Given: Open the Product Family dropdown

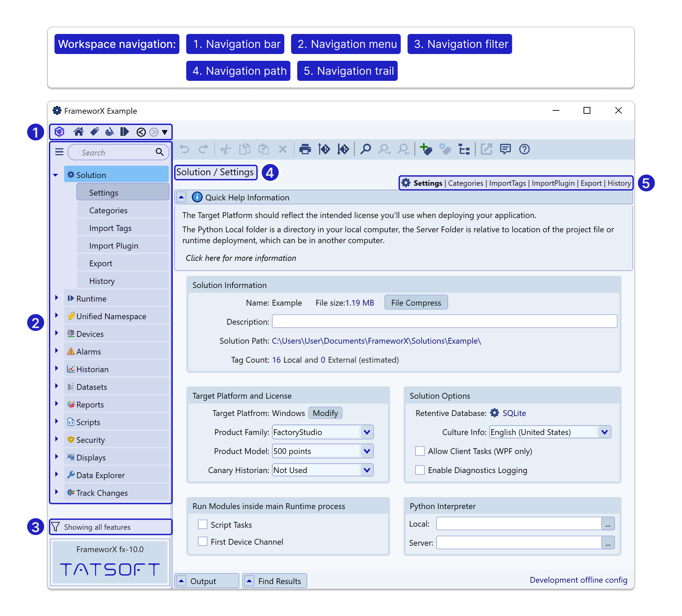Looking at the screenshot, I should click(x=367, y=432).
